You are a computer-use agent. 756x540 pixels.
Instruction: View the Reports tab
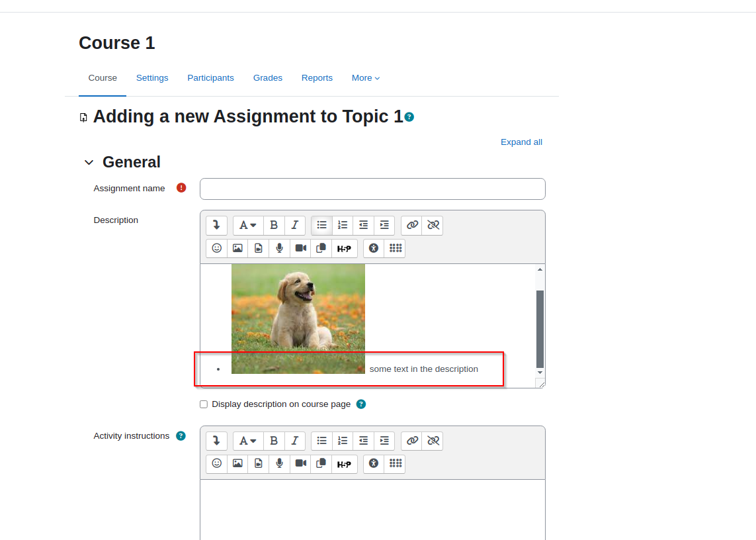click(x=317, y=78)
